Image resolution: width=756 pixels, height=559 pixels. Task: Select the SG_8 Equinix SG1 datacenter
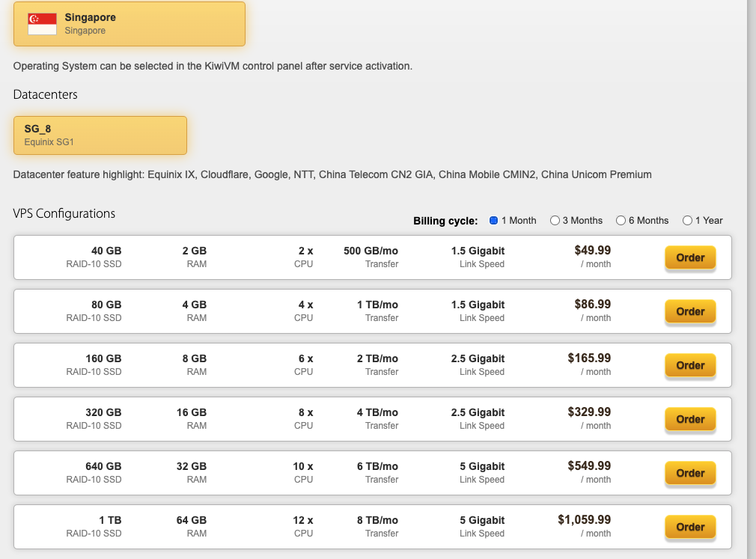click(x=100, y=135)
